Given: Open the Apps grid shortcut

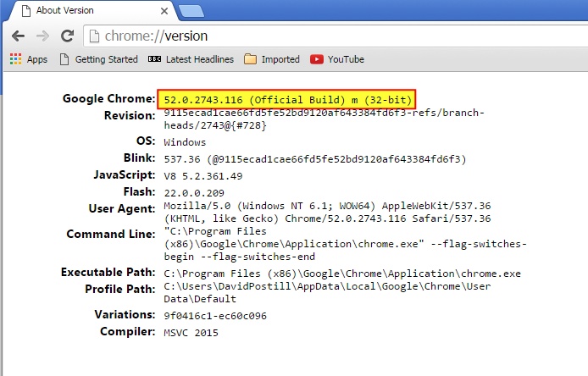Looking at the screenshot, I should (x=29, y=59).
